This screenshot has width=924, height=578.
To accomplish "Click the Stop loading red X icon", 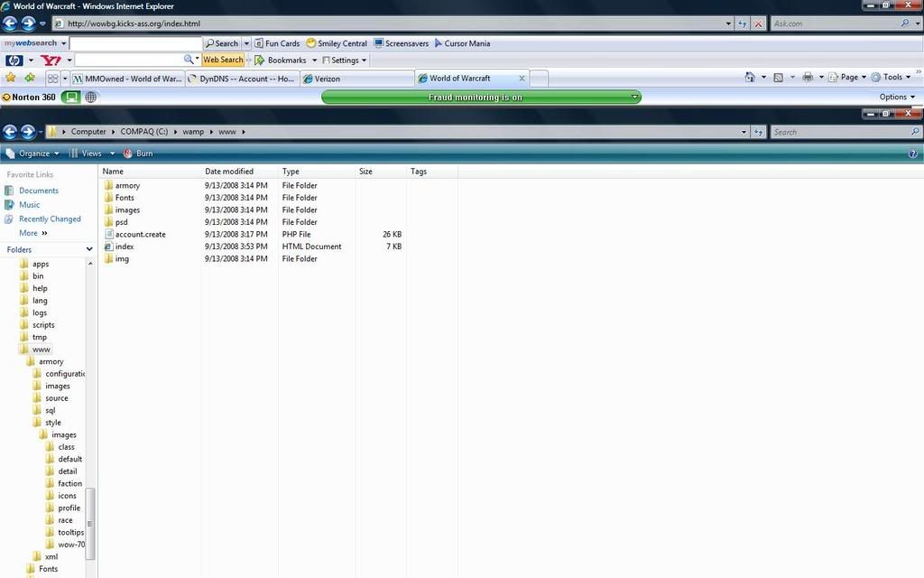I will [x=758, y=23].
